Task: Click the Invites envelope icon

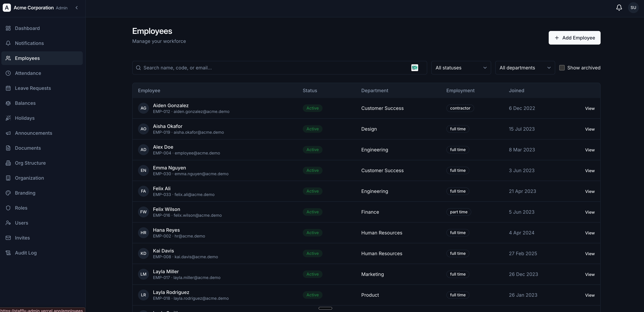Action: pyautogui.click(x=8, y=238)
